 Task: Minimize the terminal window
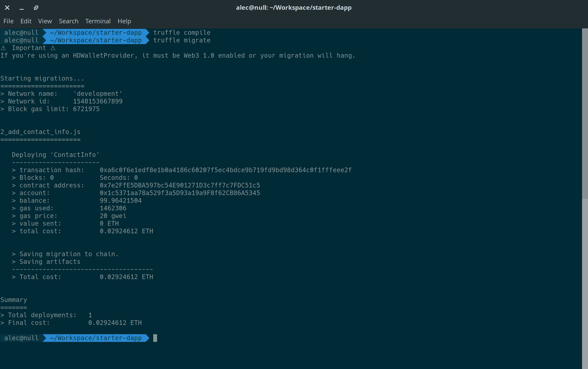[22, 8]
